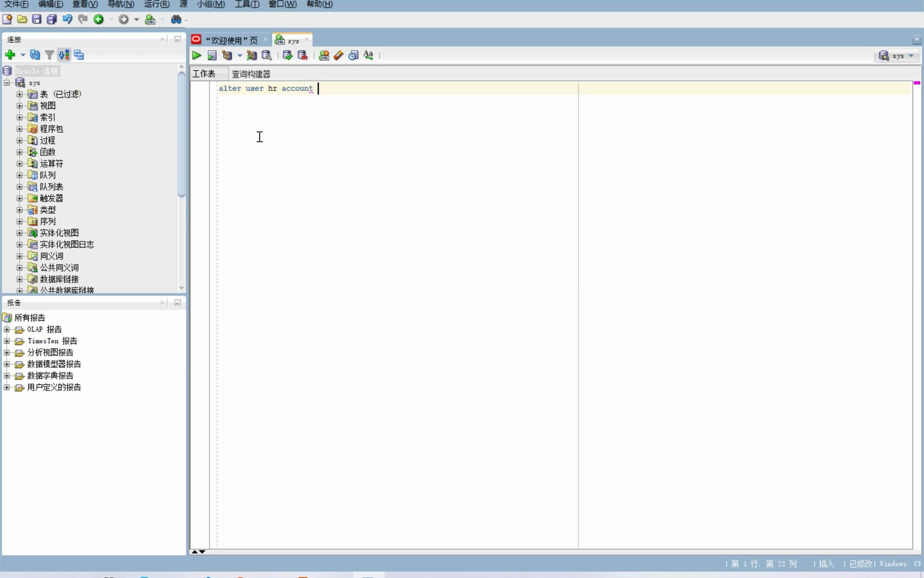
Task: Run the current SQL statement
Action: point(196,55)
